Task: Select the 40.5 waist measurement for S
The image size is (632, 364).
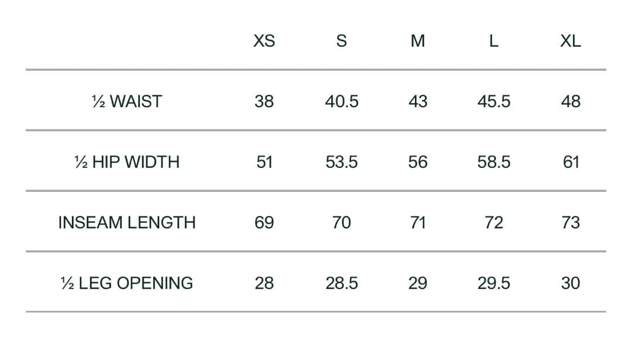Action: [x=342, y=101]
